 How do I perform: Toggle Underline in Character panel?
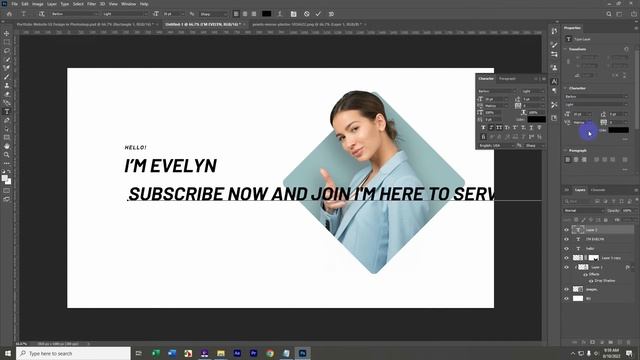[531, 128]
